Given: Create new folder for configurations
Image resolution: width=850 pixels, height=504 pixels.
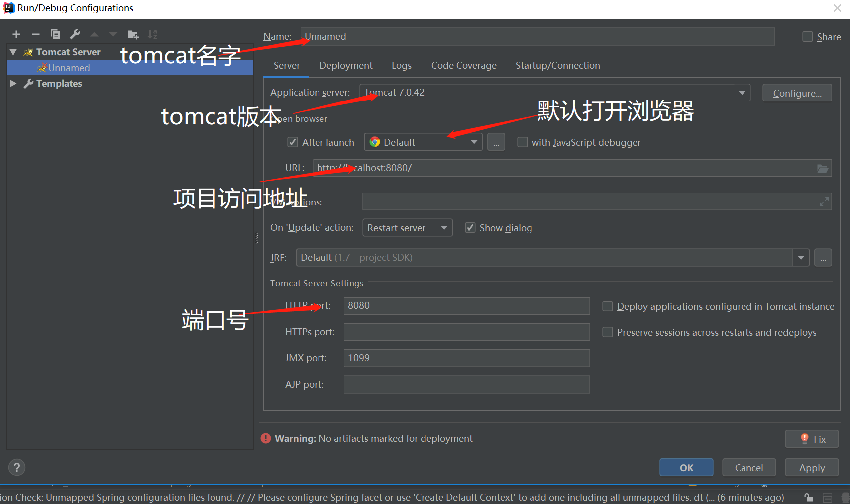Looking at the screenshot, I should [133, 34].
